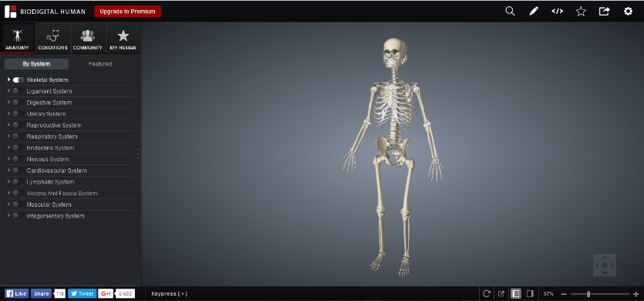The height and width of the screenshot is (301, 644).
Task: Toggle off the Skeletal System switch
Action: pyautogui.click(x=19, y=79)
